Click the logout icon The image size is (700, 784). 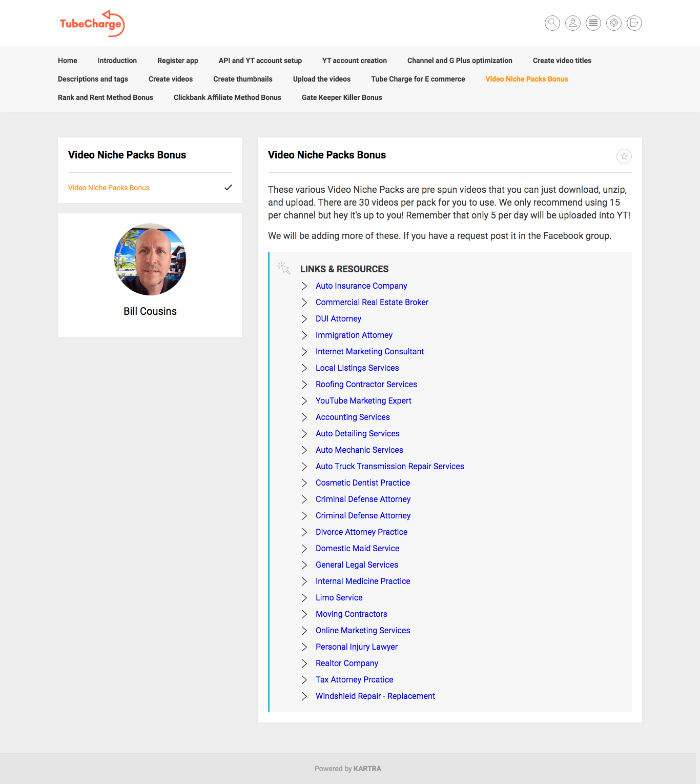pos(634,23)
